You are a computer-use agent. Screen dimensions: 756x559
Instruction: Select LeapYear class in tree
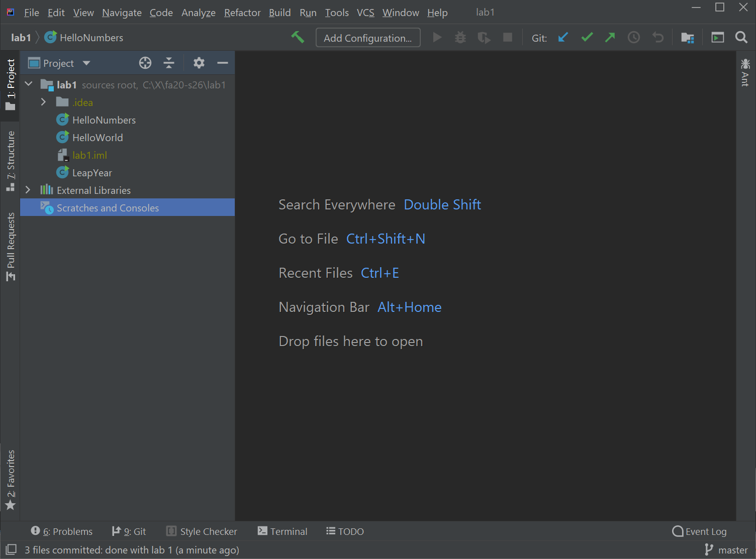84,172
